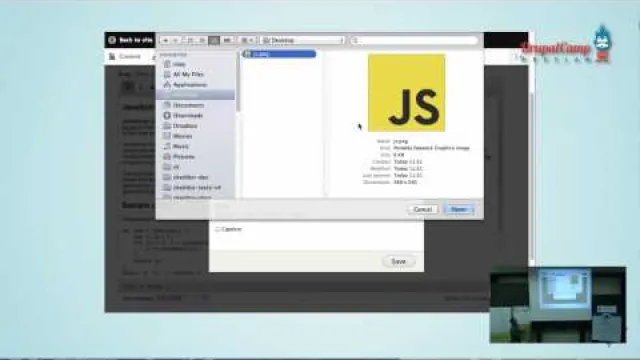Screen dimensions: 640x360
Task: Select the column view button
Action: click(x=214, y=40)
